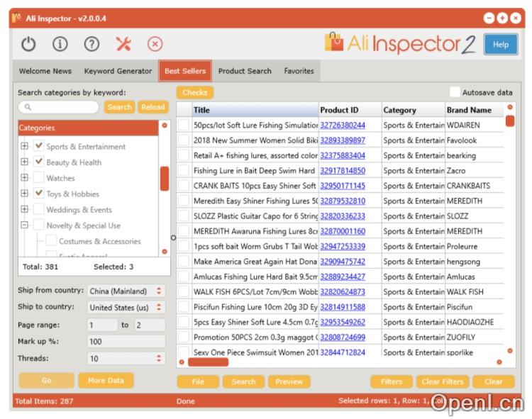Viewport: 532px width, 419px height.
Task: Open the Product Search tab
Action: click(245, 71)
